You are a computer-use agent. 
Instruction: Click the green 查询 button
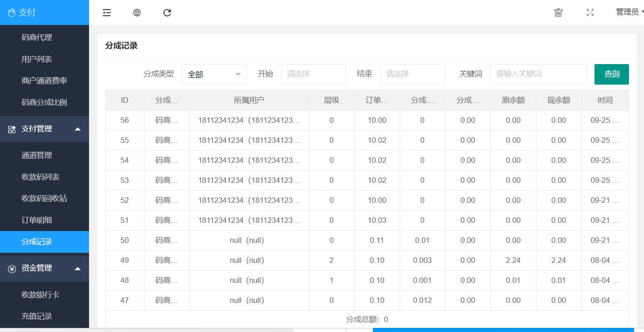tap(611, 74)
